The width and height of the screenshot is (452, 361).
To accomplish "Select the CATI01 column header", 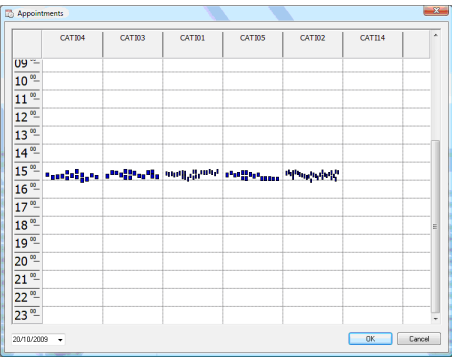I will (x=193, y=44).
